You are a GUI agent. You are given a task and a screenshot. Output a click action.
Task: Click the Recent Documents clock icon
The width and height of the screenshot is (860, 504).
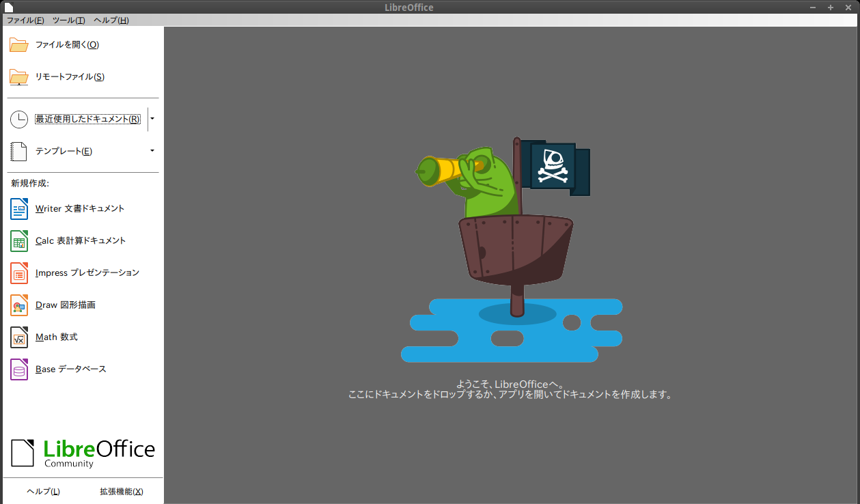(x=19, y=120)
